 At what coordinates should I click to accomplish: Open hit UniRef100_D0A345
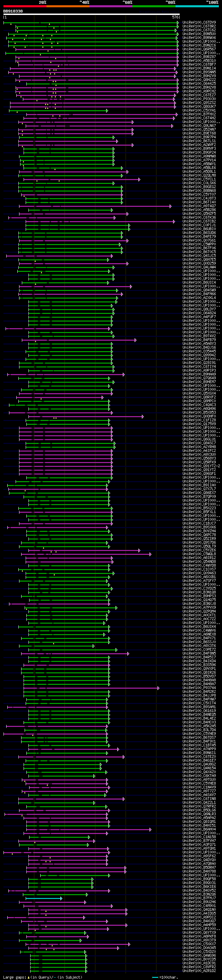pos(199,948)
